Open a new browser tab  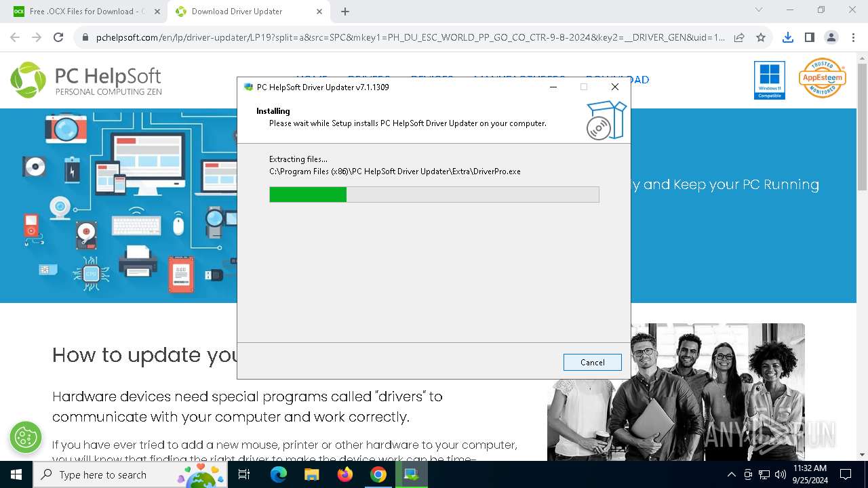(x=345, y=12)
